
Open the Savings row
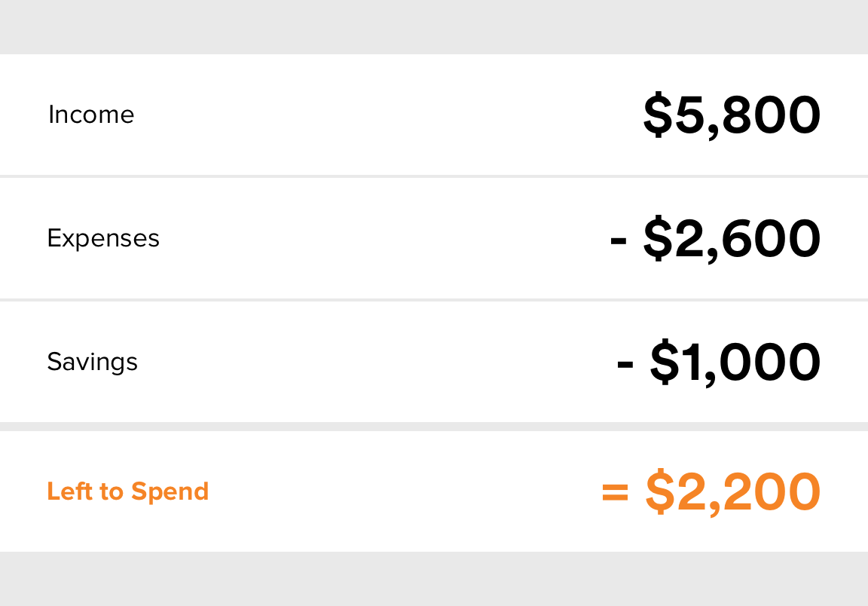point(434,362)
